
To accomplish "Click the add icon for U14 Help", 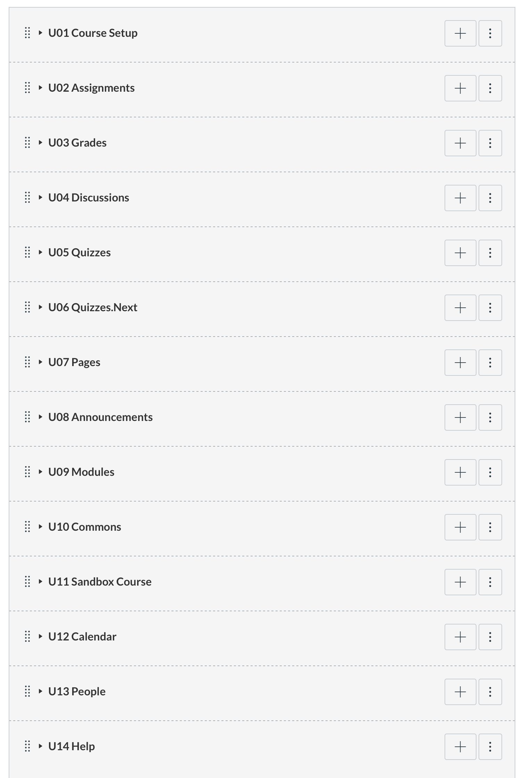I will (x=460, y=746).
